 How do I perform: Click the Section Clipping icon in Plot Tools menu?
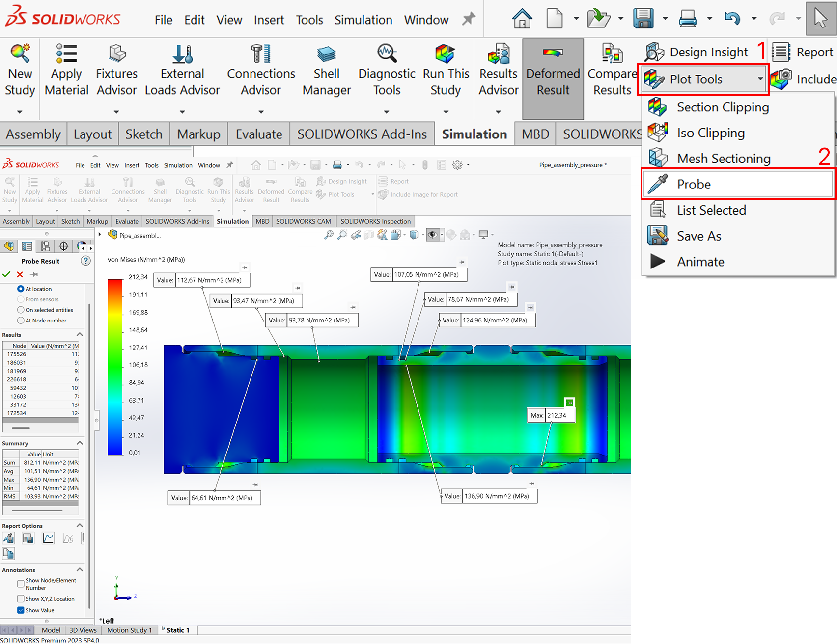[x=657, y=107]
